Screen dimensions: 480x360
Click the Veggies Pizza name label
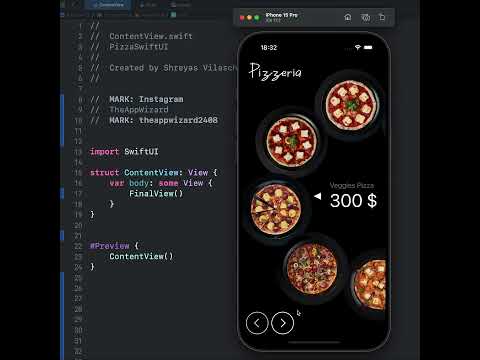(x=352, y=185)
